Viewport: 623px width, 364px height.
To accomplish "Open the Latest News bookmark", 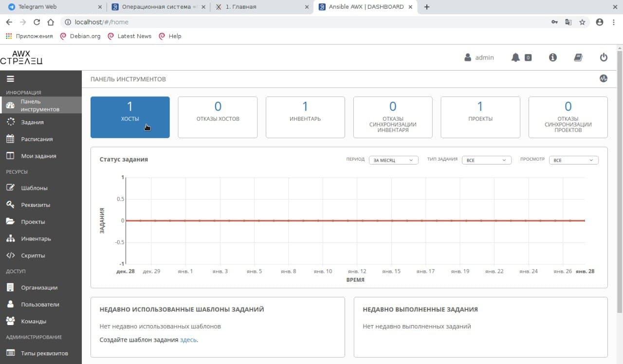I will tap(129, 36).
